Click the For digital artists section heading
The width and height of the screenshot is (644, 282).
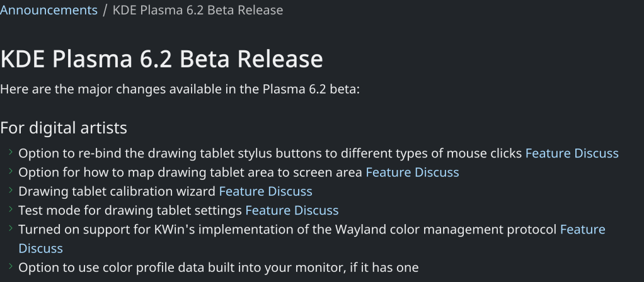coord(64,128)
